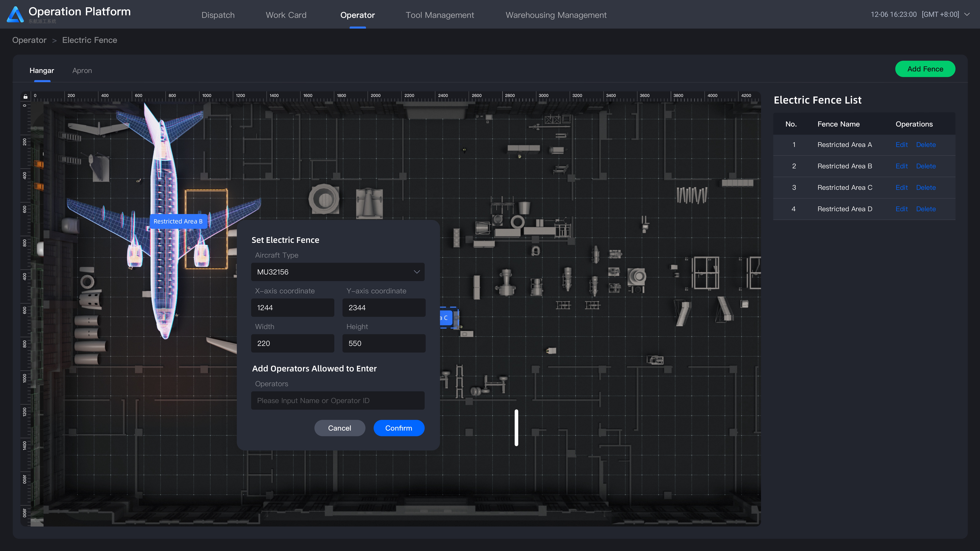The height and width of the screenshot is (551, 980).
Task: Cancel the Set Electric Fence dialog
Action: (340, 428)
